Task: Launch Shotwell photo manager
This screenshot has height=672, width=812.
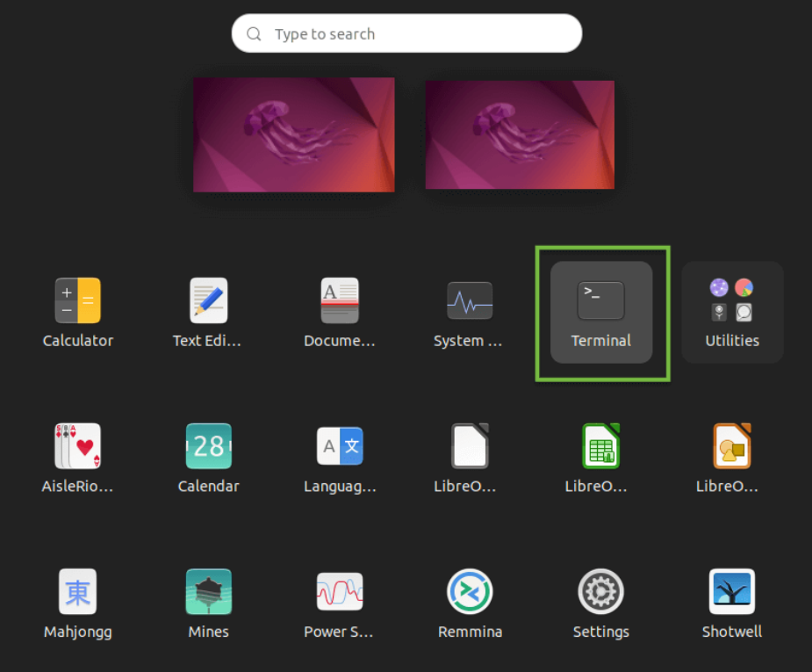Action: point(732,603)
